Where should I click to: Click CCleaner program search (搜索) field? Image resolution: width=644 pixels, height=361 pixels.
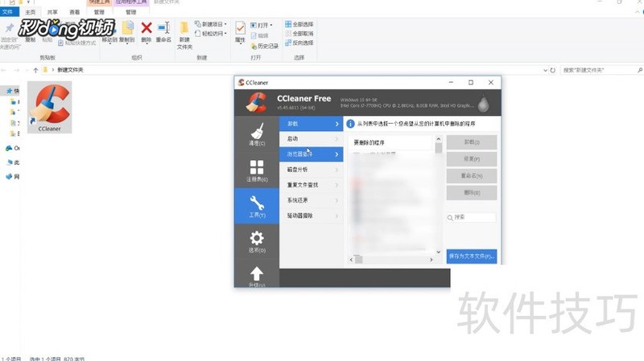click(472, 217)
